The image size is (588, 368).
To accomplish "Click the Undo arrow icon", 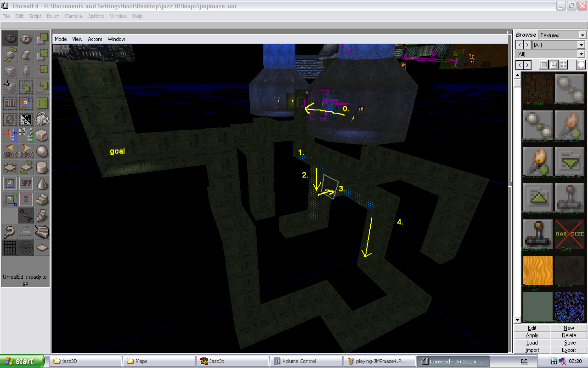I will 10,152.
